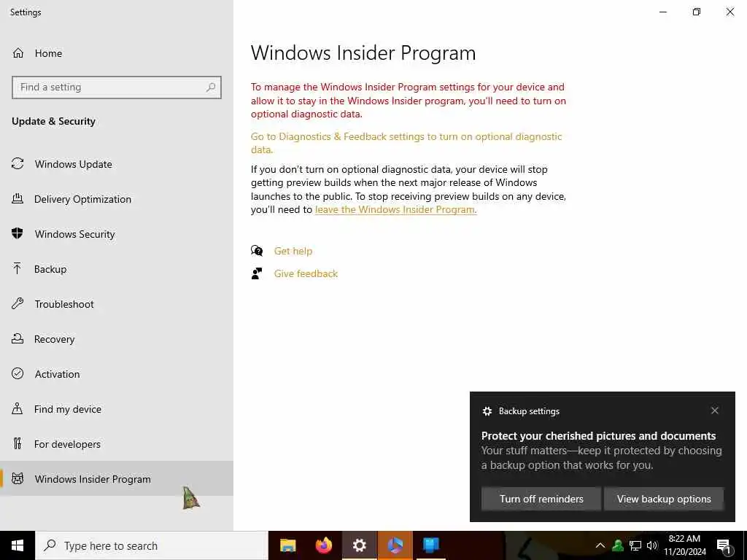Open the Give feedback link
Image resolution: width=747 pixels, height=560 pixels.
306,273
